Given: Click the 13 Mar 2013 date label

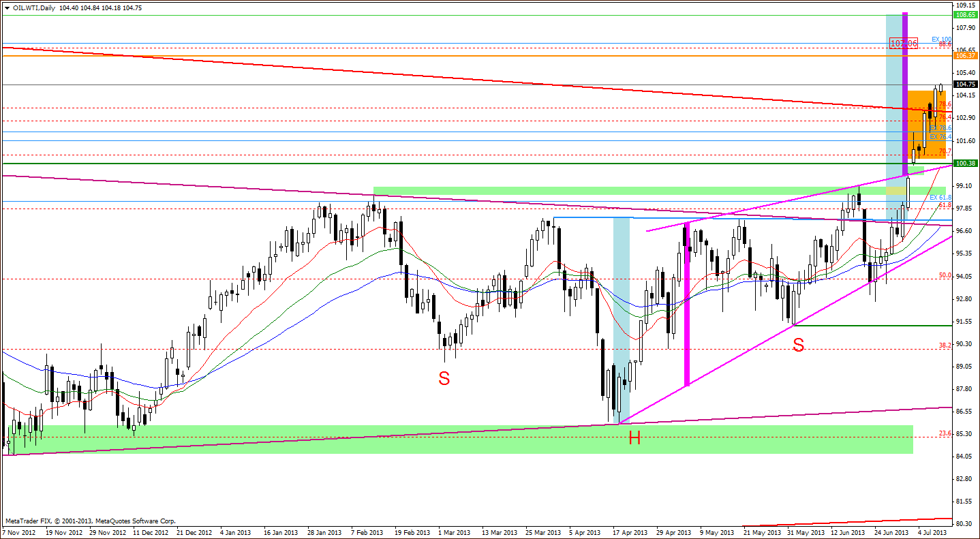Looking at the screenshot, I should point(500,532).
